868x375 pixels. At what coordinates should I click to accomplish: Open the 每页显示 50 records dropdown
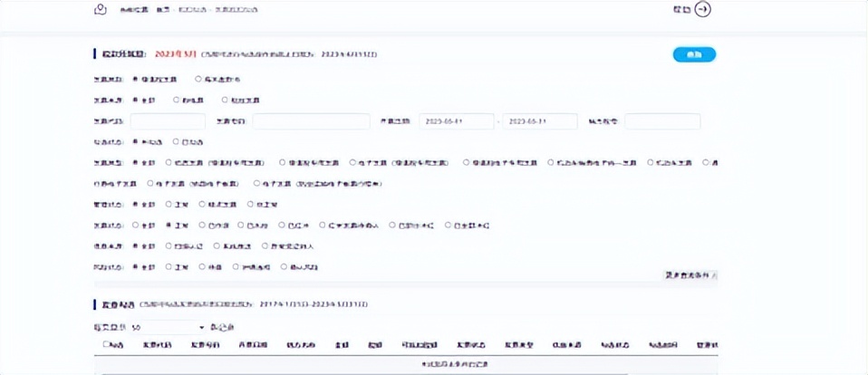pos(168,327)
